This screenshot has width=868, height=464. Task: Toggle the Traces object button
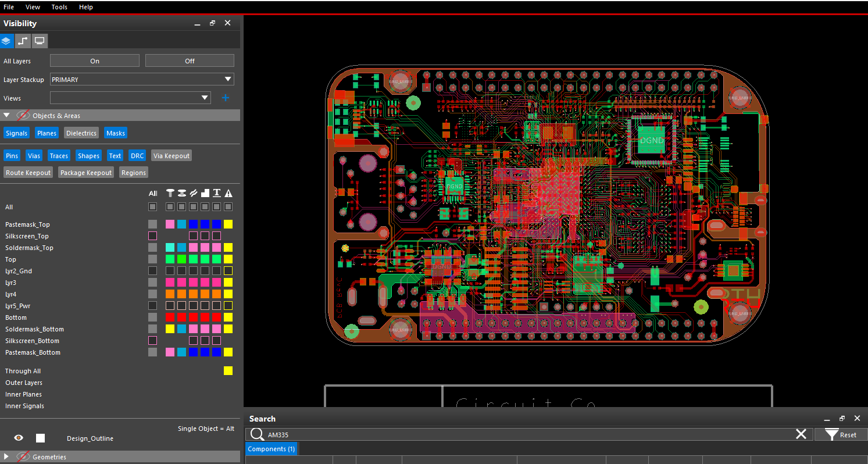tap(59, 156)
